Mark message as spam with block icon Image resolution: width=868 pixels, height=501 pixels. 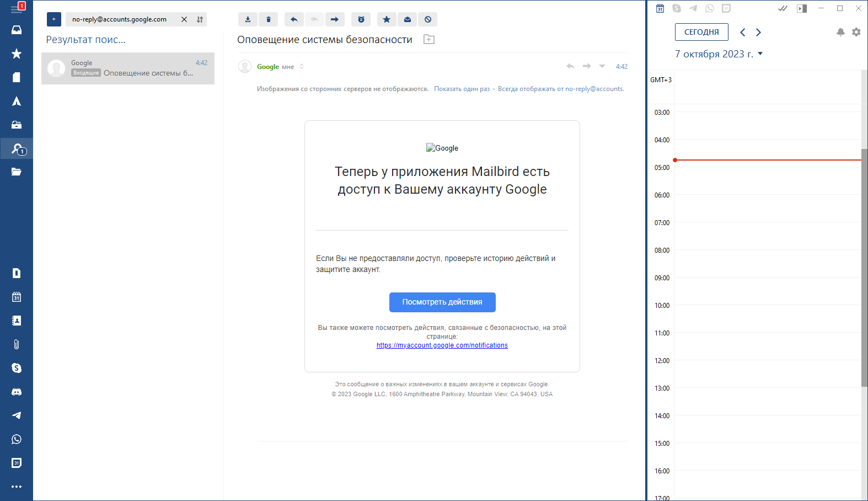tap(428, 19)
